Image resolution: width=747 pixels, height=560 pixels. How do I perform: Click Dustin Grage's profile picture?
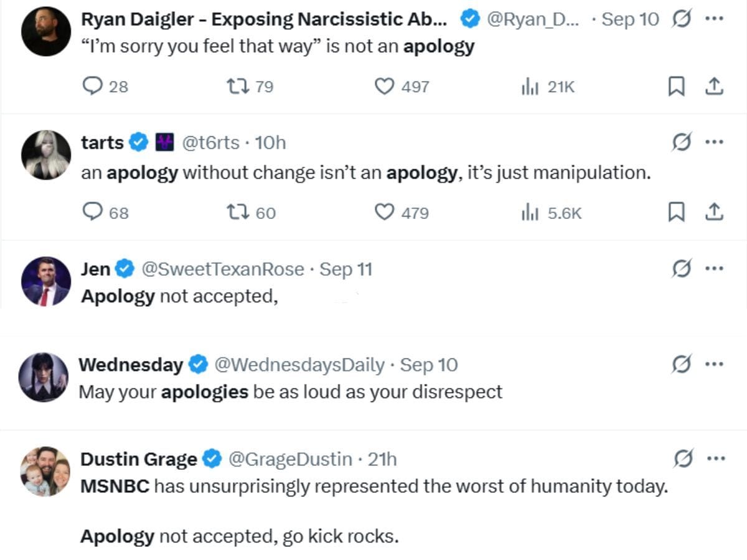(45, 471)
